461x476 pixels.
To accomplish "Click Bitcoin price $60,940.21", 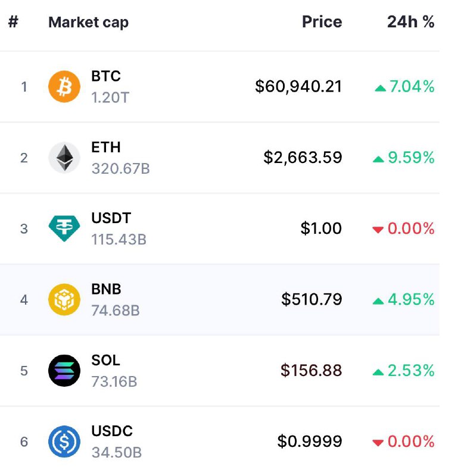I will tap(298, 86).
